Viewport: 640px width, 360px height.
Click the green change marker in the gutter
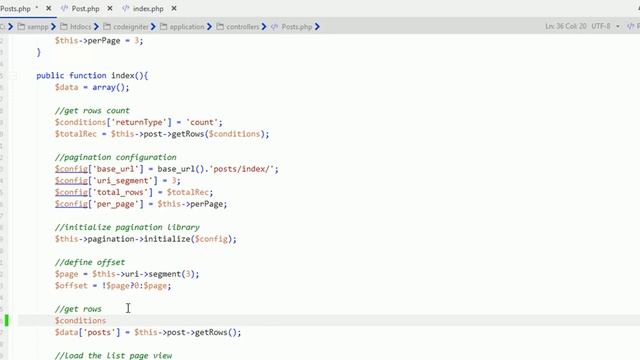pos(6,320)
